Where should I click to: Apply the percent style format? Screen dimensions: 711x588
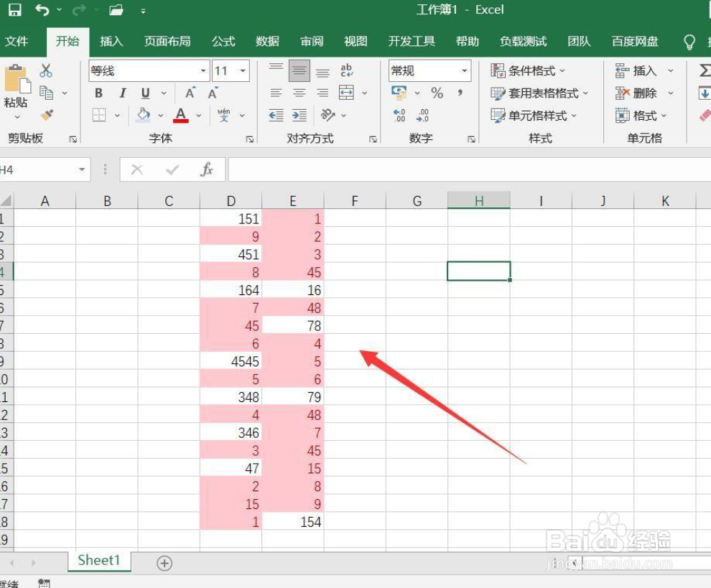(437, 93)
